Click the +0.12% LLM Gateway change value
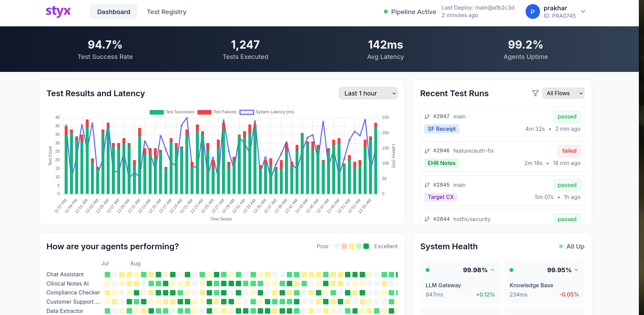 coord(485,294)
